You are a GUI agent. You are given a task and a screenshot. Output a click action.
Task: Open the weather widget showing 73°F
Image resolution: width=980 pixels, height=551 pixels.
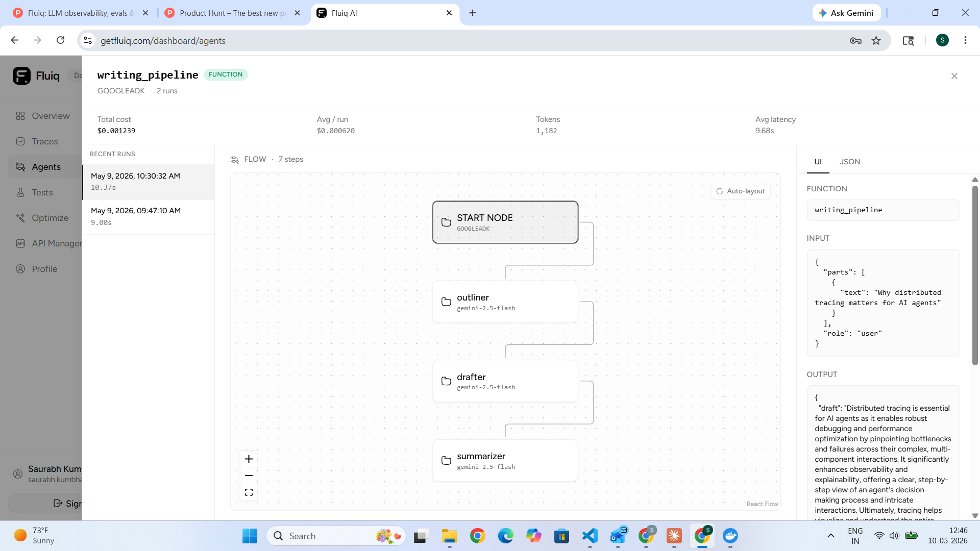[x=35, y=536]
